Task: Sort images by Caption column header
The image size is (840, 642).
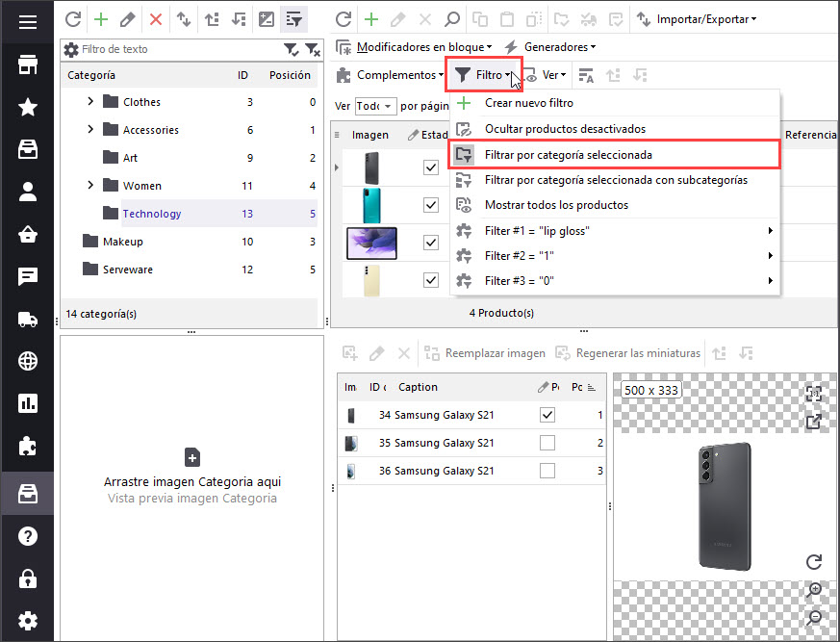Action: pyautogui.click(x=418, y=387)
